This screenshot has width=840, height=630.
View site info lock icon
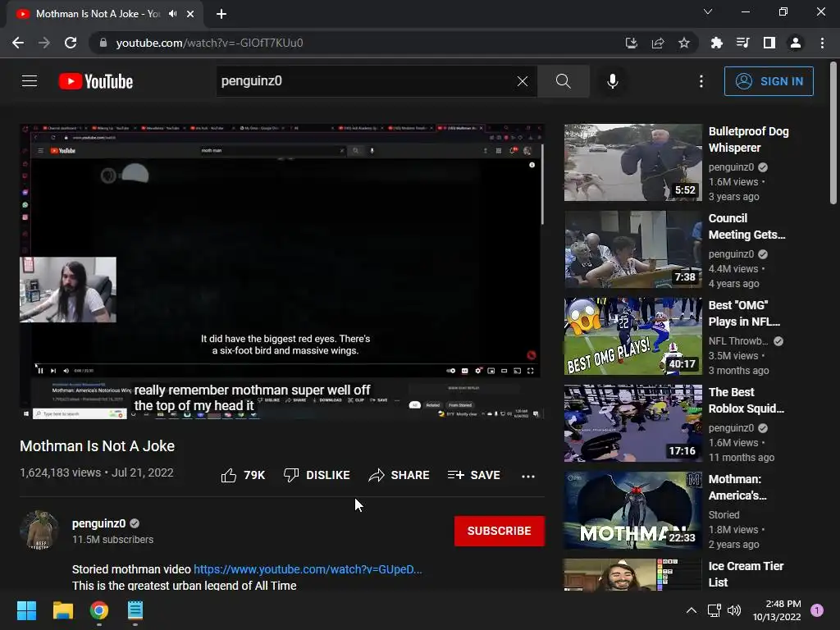103,43
